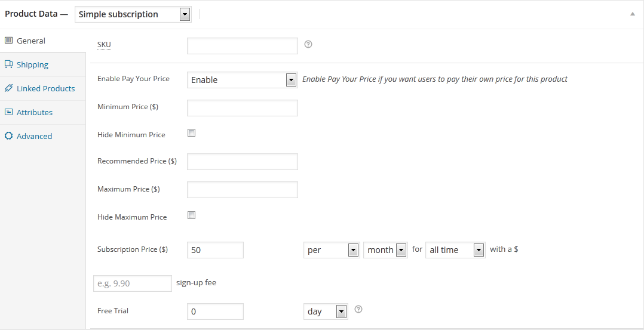Viewport: 644px width, 330px height.
Task: Open the month billing period dropdown
Action: 385,250
